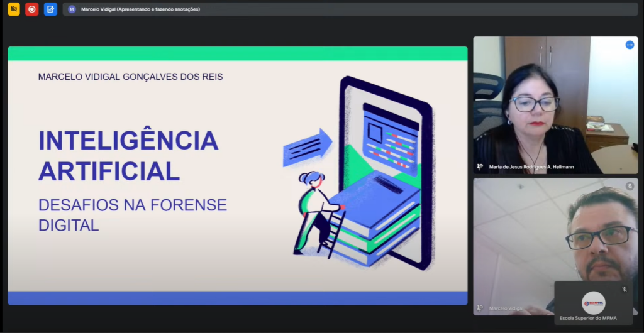Click the muted mic icon on Marcelo's tile
The height and width of the screenshot is (333, 644).
tap(630, 186)
